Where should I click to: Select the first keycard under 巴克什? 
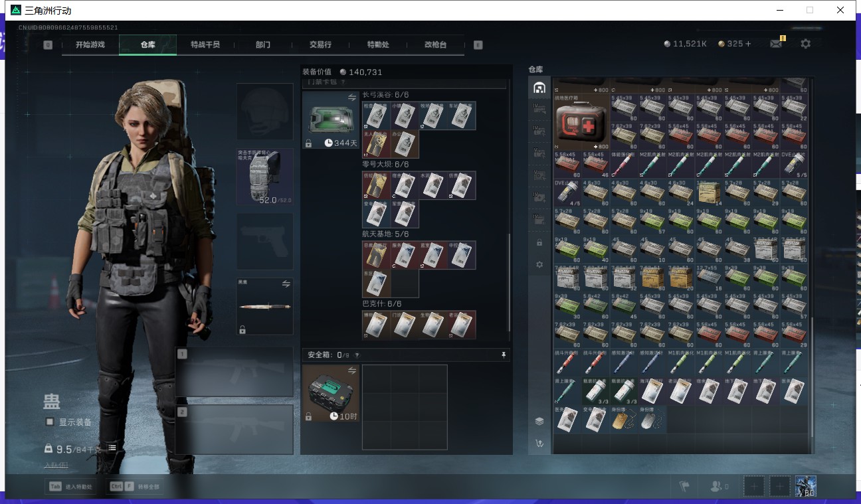pyautogui.click(x=376, y=325)
